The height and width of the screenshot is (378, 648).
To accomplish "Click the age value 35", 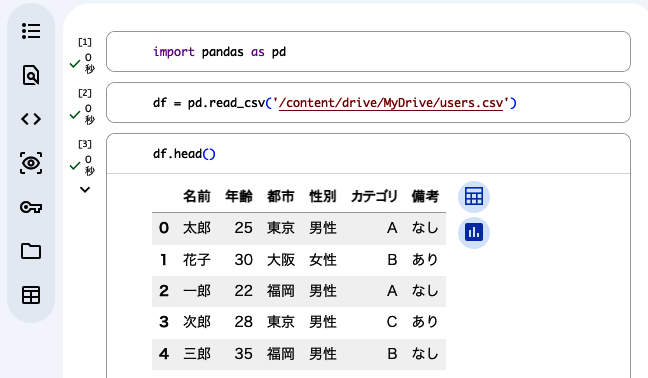I will click(243, 354).
